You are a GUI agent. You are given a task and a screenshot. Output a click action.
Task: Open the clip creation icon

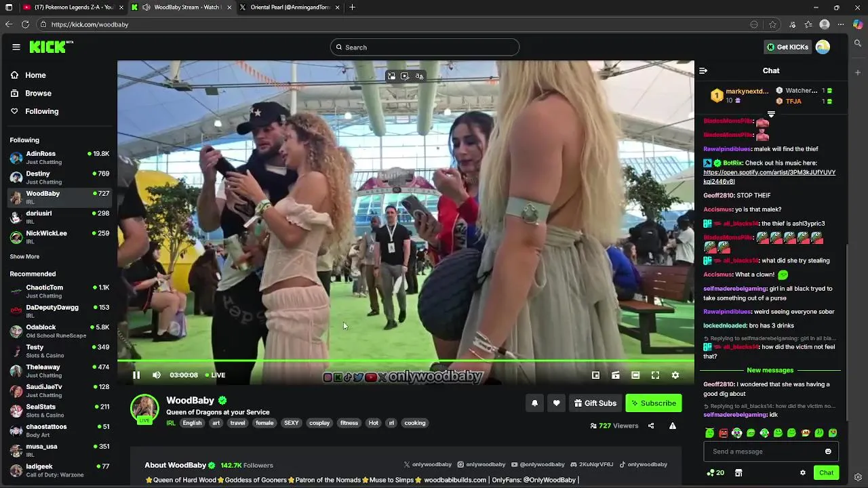(616, 375)
